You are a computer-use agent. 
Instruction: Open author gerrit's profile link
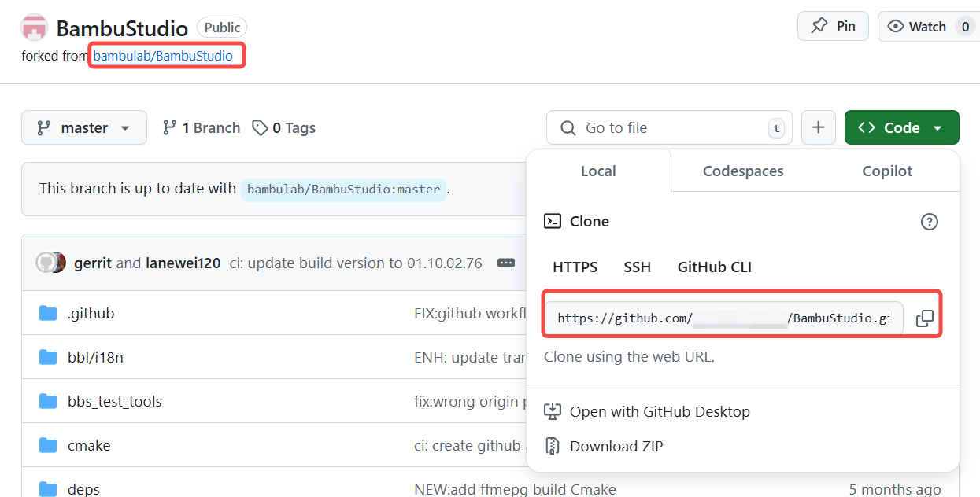93,263
